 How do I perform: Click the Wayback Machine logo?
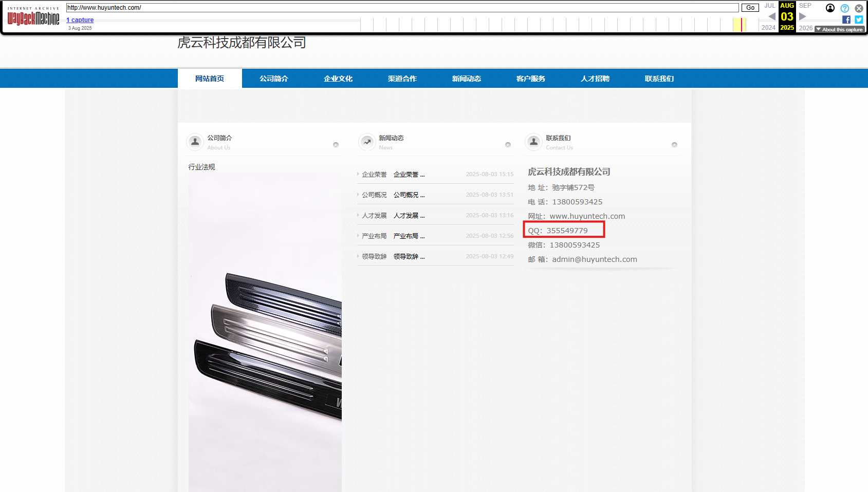coord(33,18)
